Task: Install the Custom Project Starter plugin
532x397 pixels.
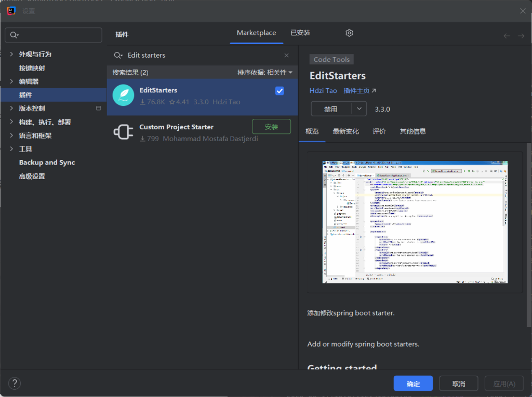Action: (271, 127)
